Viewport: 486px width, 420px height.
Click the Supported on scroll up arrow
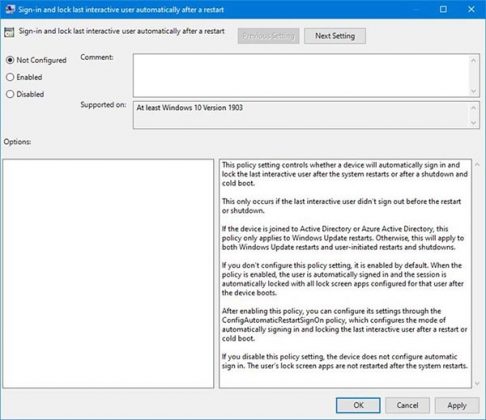[473, 107]
